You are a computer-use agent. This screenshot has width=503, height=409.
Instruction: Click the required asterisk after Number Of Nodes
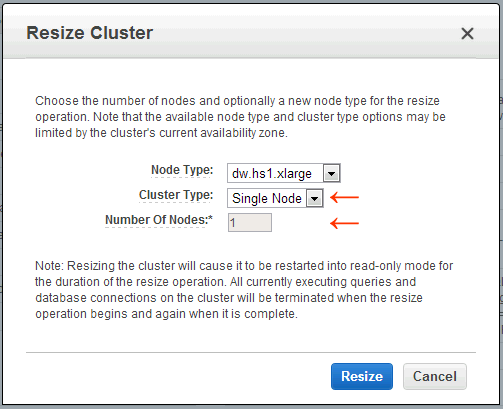tap(210, 218)
